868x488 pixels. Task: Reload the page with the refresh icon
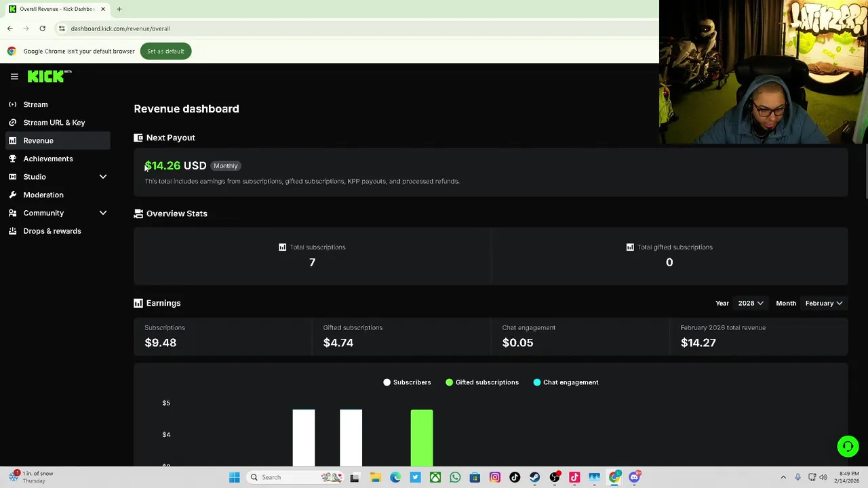[42, 28]
